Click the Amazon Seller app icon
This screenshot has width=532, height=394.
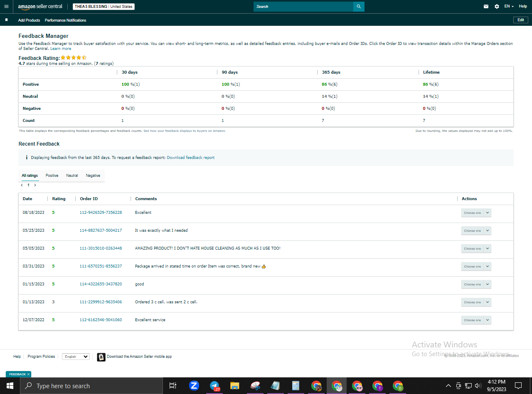(x=101, y=357)
